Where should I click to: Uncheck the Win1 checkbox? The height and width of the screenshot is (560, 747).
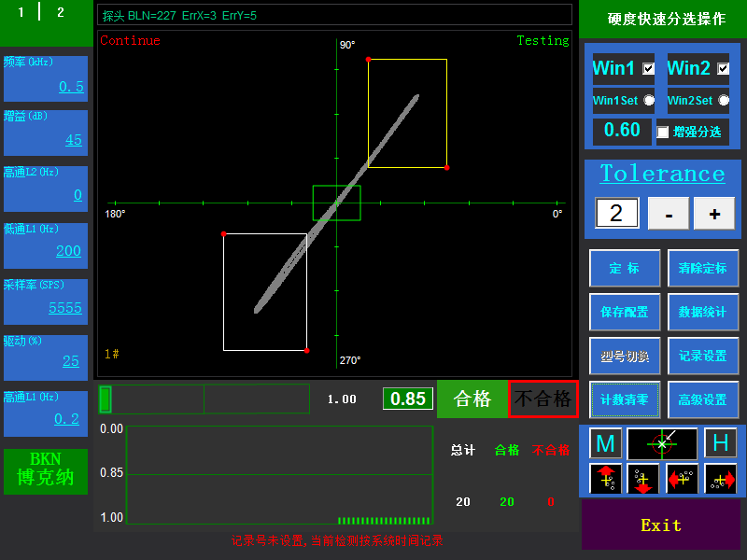tap(648, 68)
